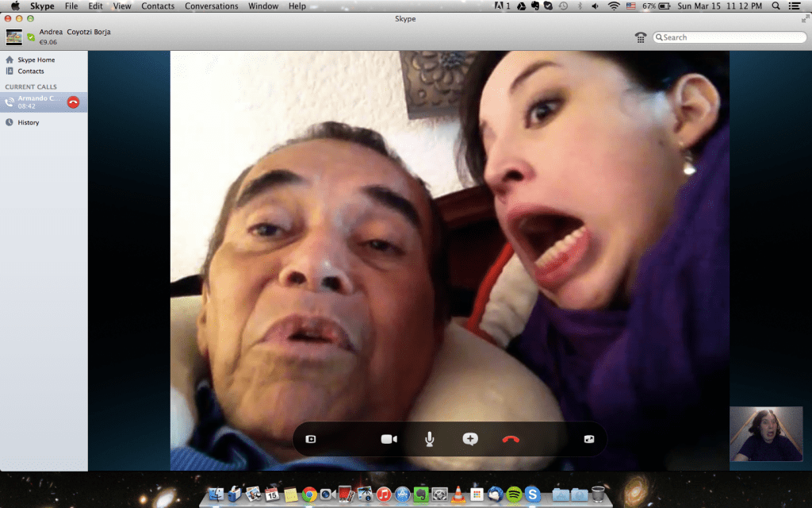This screenshot has height=508, width=812.
Task: Go to Skype Home in sidebar
Action: tap(36, 60)
